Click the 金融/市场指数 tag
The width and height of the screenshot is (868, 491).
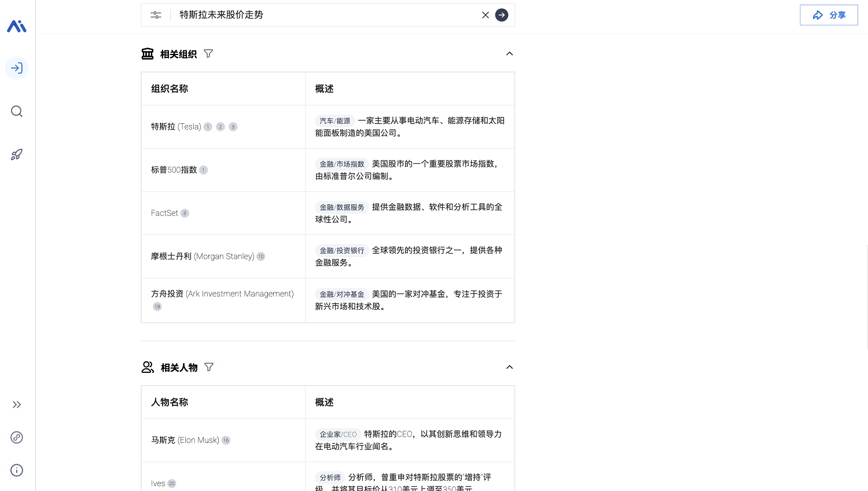[342, 164]
